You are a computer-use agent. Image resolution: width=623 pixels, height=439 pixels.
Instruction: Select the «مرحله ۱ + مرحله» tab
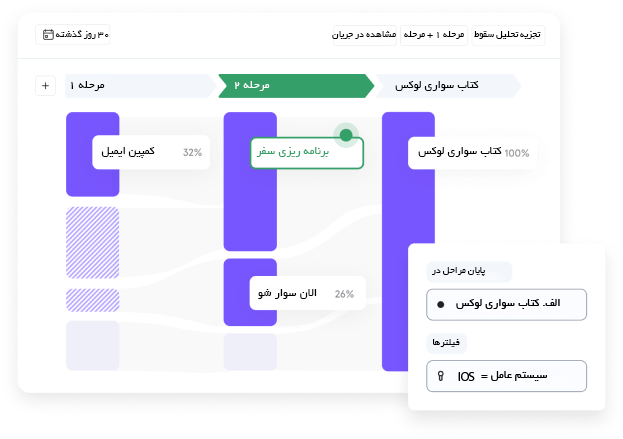coord(434,35)
